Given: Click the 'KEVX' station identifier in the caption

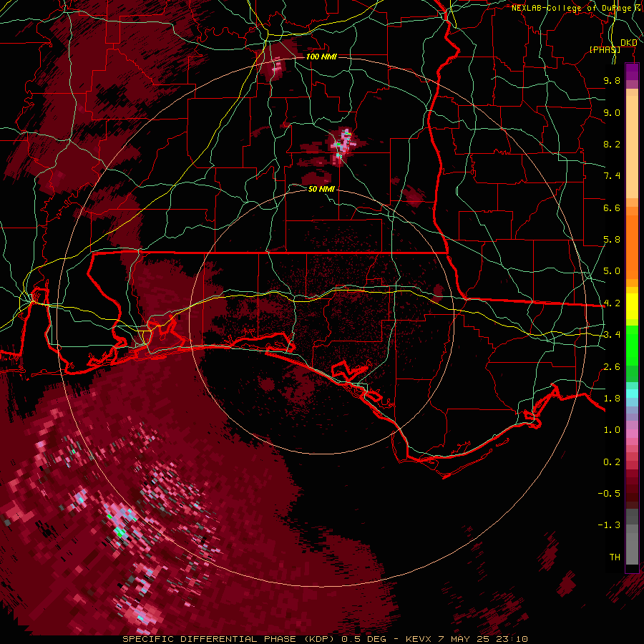Looking at the screenshot, I should click(419, 639).
